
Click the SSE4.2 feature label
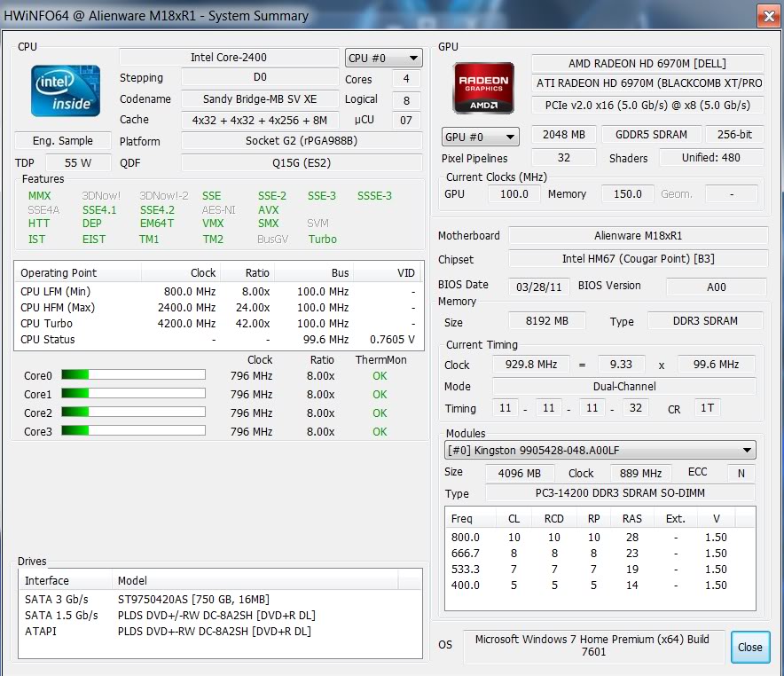(x=157, y=210)
